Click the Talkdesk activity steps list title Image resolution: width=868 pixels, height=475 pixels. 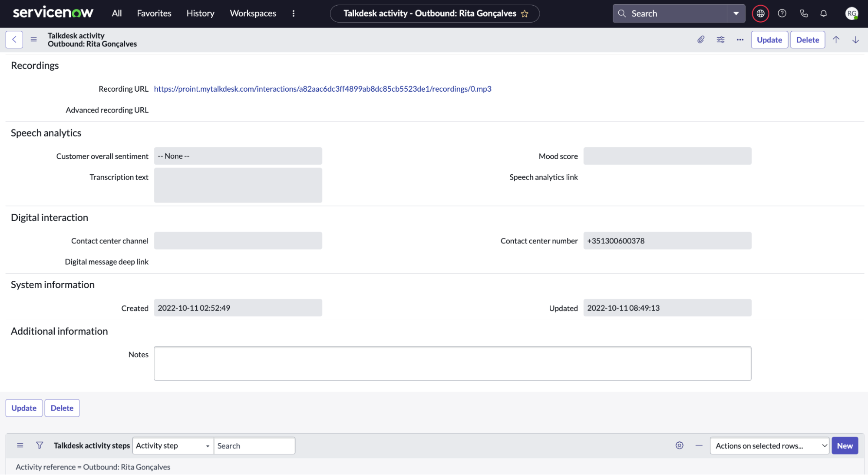coord(92,445)
